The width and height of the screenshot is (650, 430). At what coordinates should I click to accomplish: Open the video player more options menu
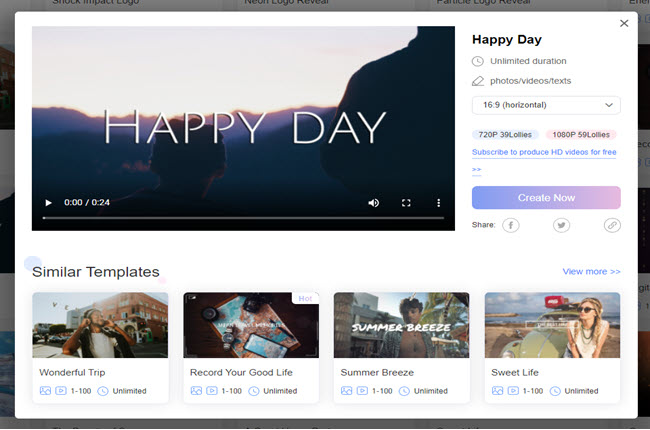pos(438,203)
